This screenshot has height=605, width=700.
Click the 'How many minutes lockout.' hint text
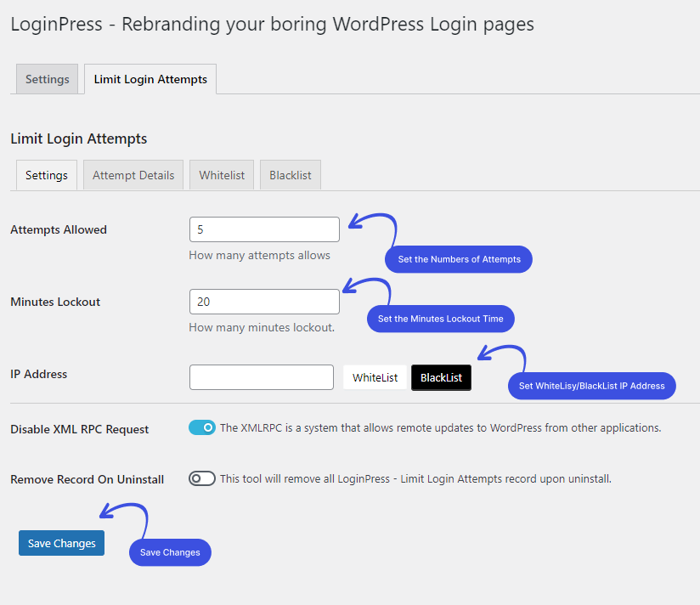(x=262, y=328)
